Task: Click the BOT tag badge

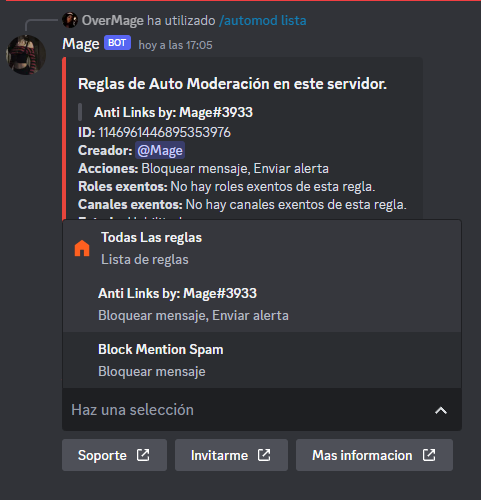Action: pos(117,43)
